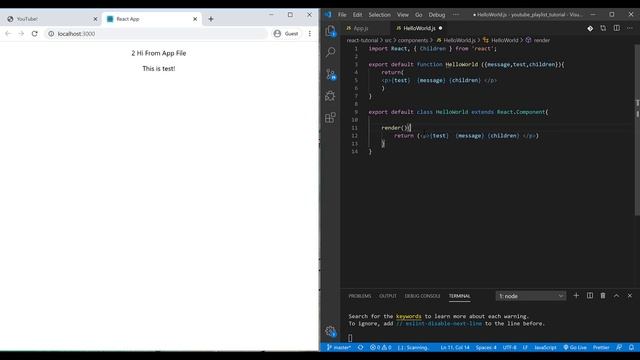640x360 pixels.
Task: Open editor More Actions ellipsis
Action: click(630, 28)
